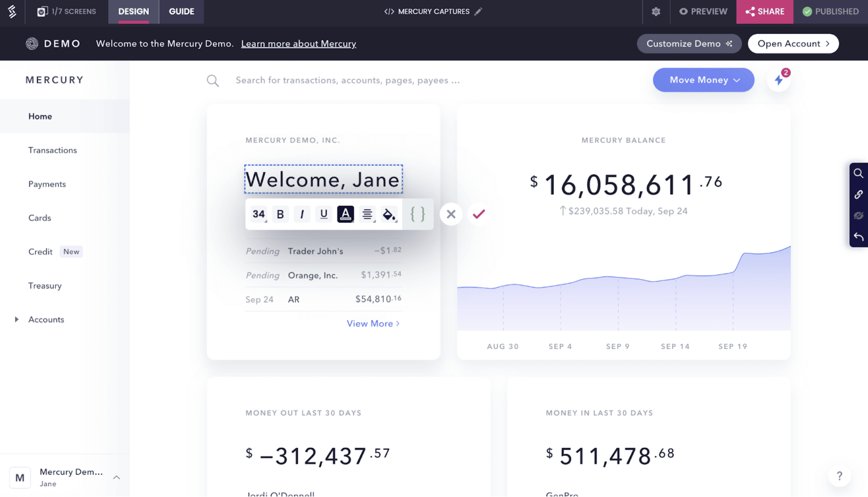
Task: Apply italic styling to the welcome text
Action: 302,214
